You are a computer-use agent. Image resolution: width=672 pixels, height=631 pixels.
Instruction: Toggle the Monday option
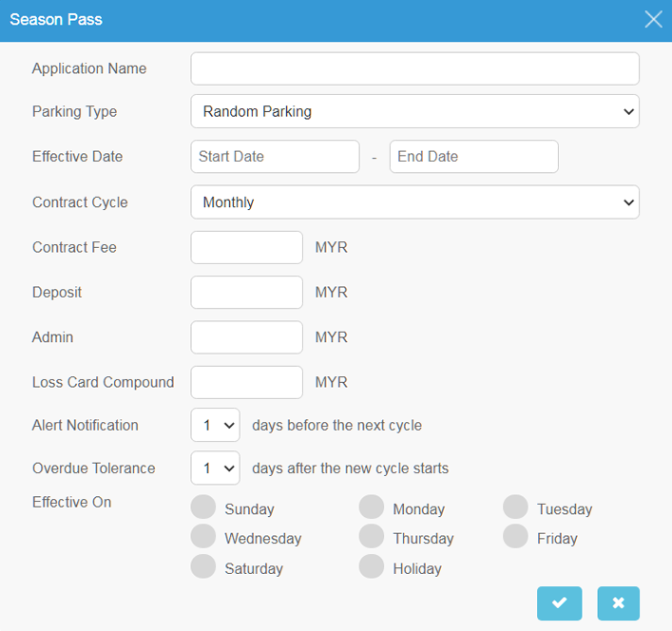tap(372, 507)
